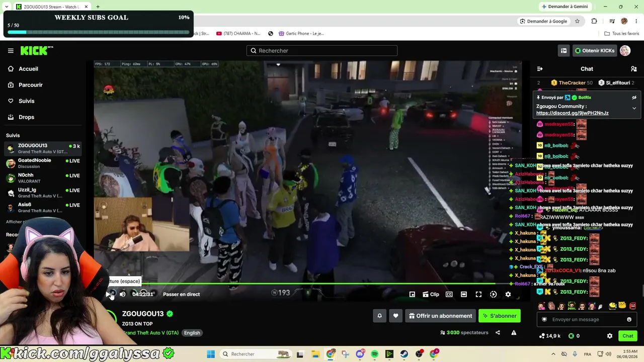This screenshot has height=362, width=644.
Task: Click Offrir un abonnement button
Action: pos(440,316)
